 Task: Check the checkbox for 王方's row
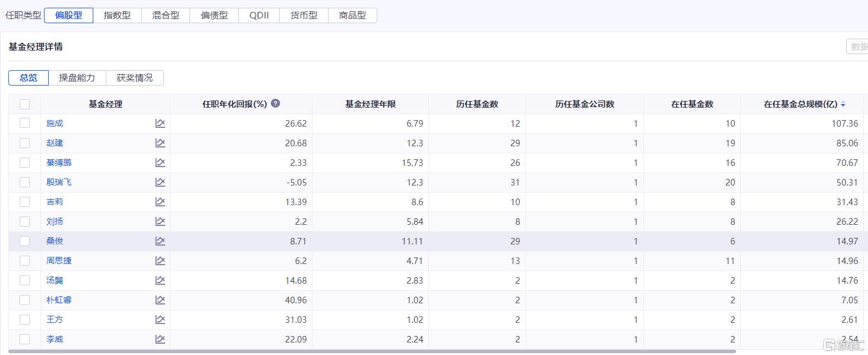tap(24, 319)
